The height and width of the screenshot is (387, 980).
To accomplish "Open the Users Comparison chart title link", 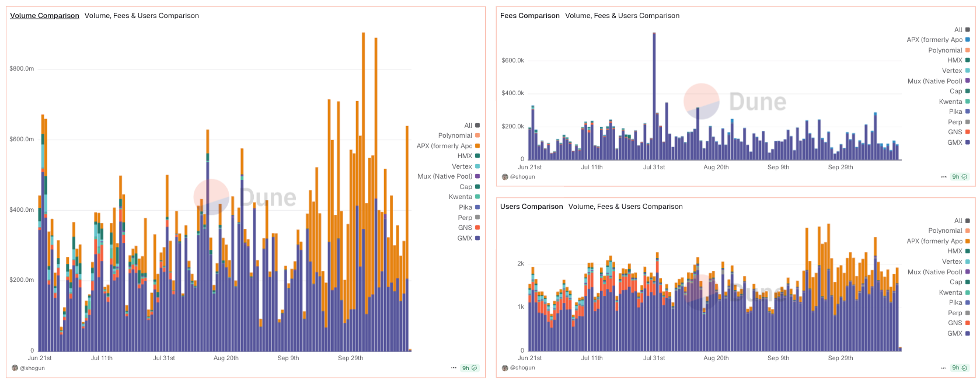I will tap(531, 207).
